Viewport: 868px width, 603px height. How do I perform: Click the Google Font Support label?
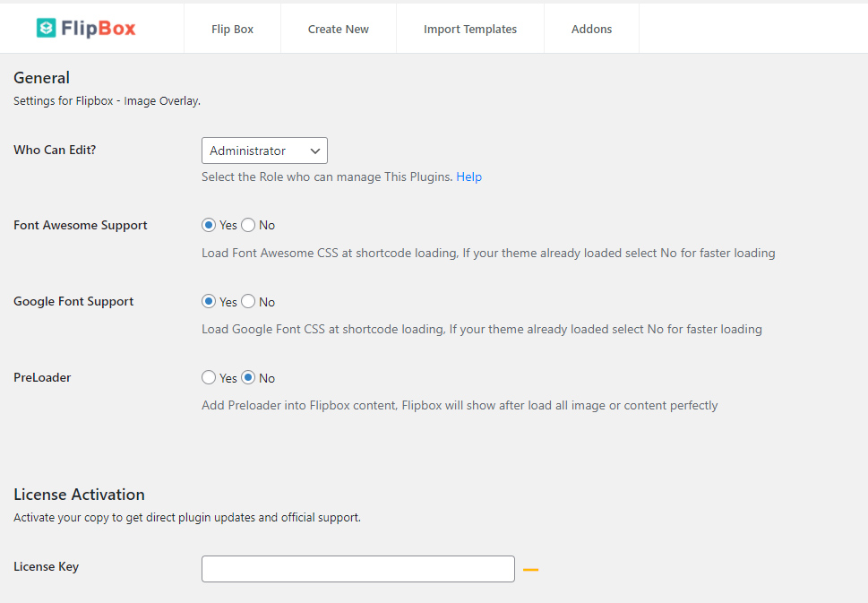(x=73, y=302)
